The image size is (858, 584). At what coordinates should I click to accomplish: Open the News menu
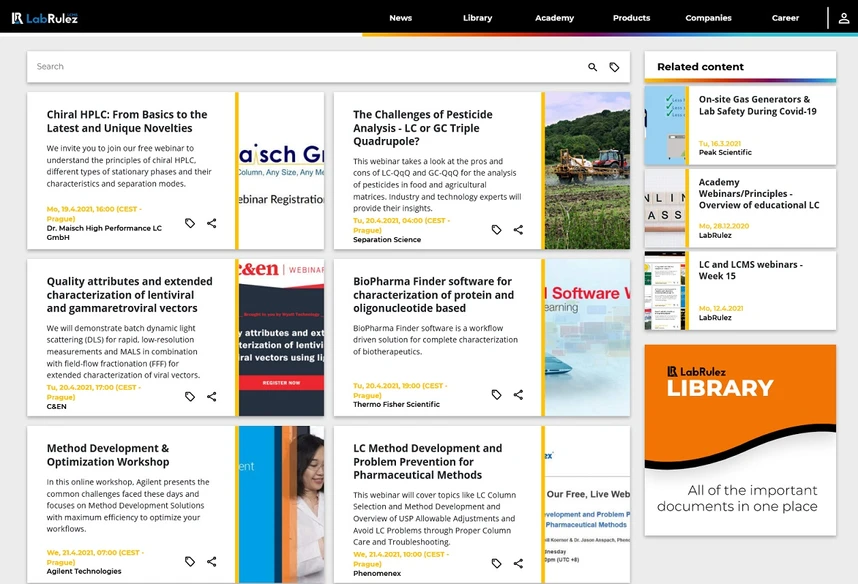click(x=401, y=18)
